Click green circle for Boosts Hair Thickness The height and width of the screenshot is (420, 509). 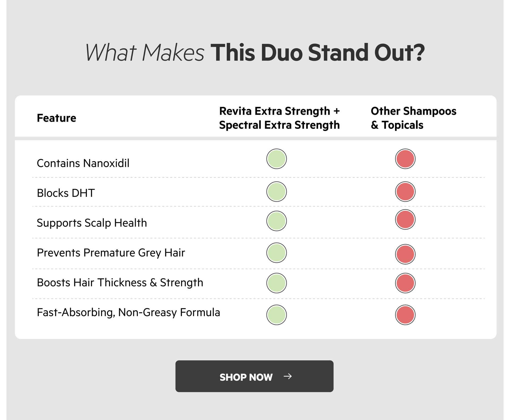pos(277,283)
